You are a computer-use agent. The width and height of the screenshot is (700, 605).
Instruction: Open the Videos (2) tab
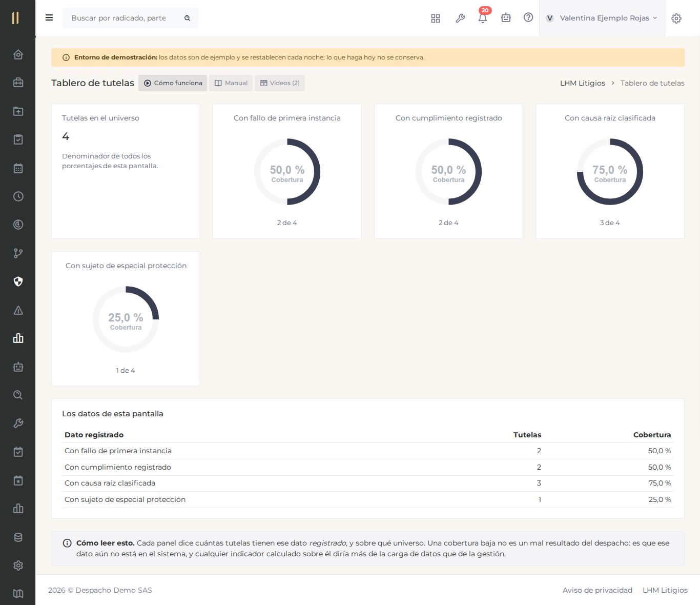pos(280,83)
